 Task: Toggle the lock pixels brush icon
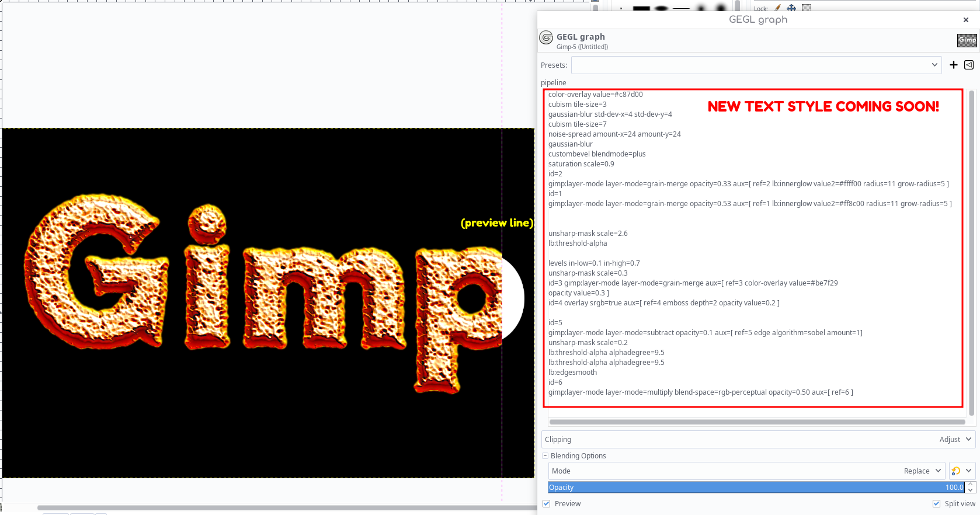(777, 8)
